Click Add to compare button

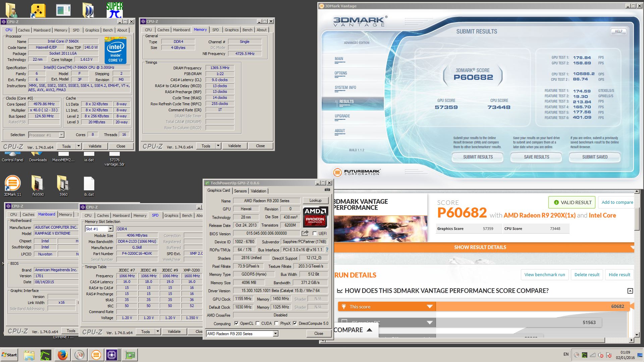(617, 202)
